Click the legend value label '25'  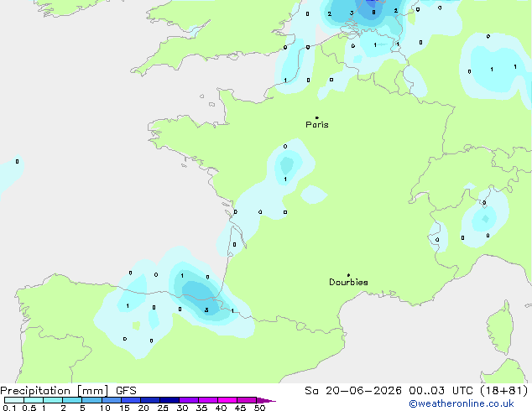pos(163,408)
